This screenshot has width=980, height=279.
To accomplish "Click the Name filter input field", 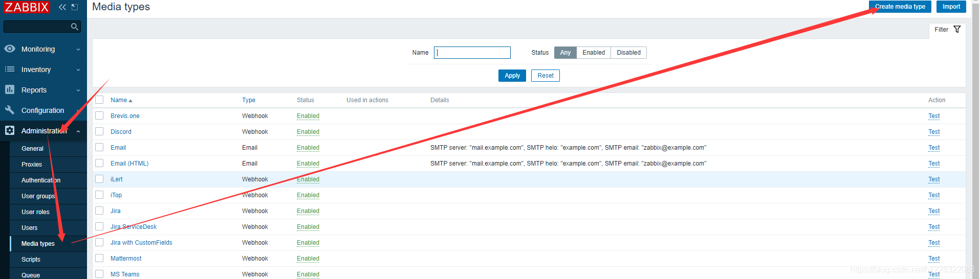I will click(472, 53).
